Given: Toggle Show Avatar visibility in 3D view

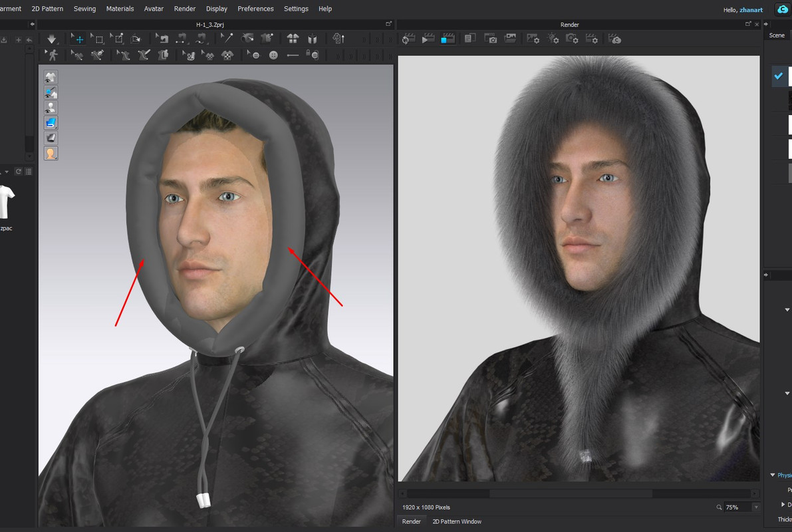Looking at the screenshot, I should click(51, 108).
